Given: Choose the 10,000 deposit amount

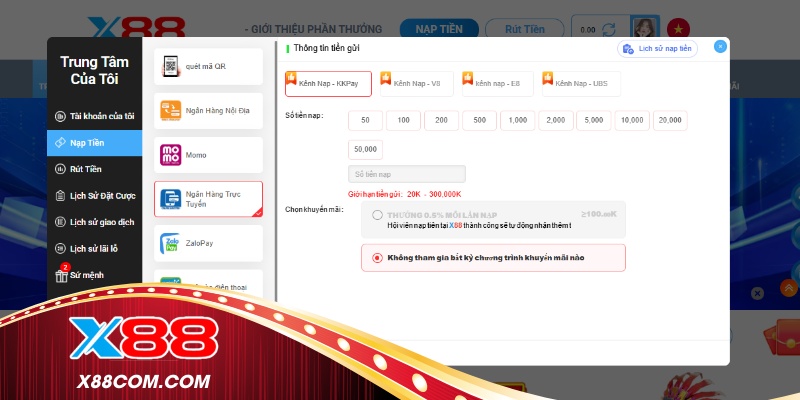Looking at the screenshot, I should point(632,120).
